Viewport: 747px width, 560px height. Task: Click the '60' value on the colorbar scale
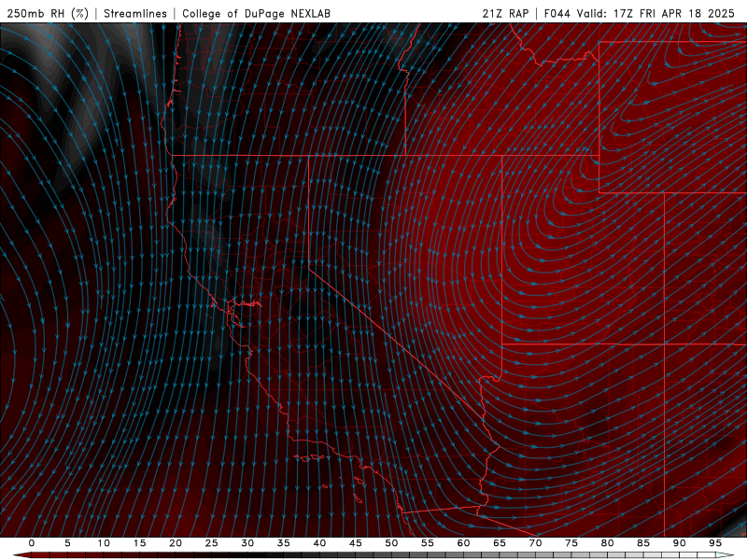463,543
